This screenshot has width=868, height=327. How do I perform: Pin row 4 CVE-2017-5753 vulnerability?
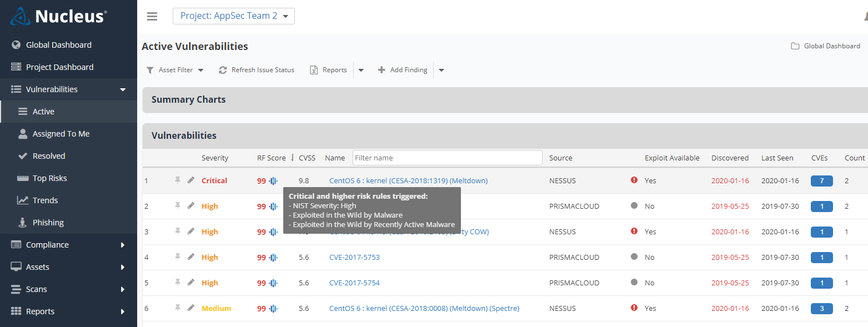pos(178,257)
